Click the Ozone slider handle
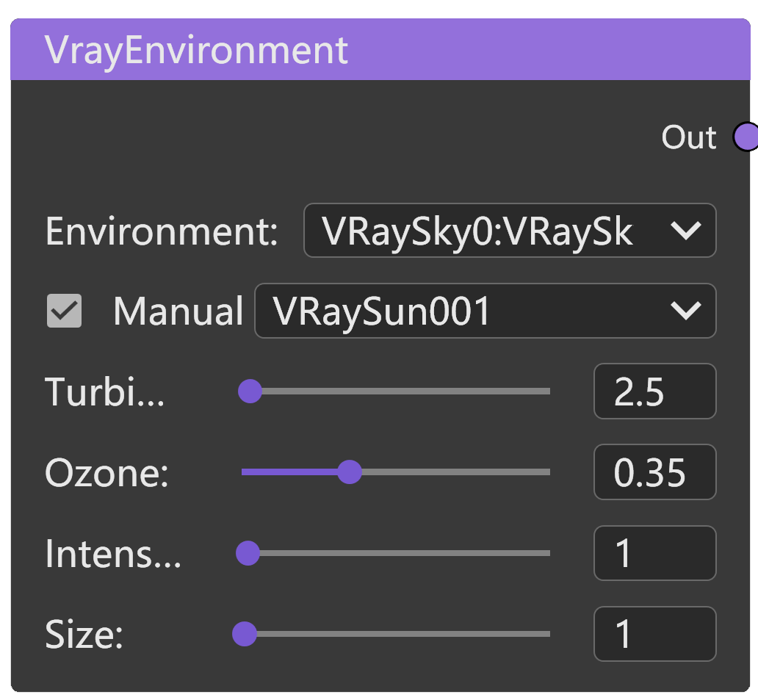 350,472
